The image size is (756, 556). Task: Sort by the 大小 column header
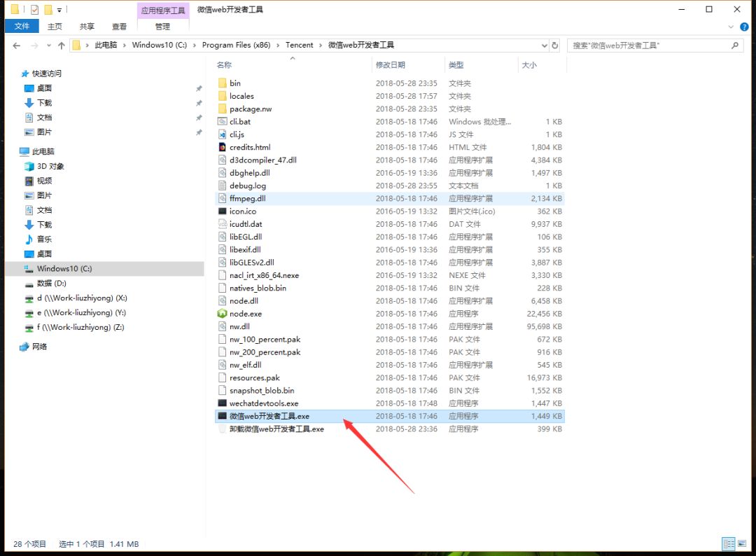[x=529, y=65]
